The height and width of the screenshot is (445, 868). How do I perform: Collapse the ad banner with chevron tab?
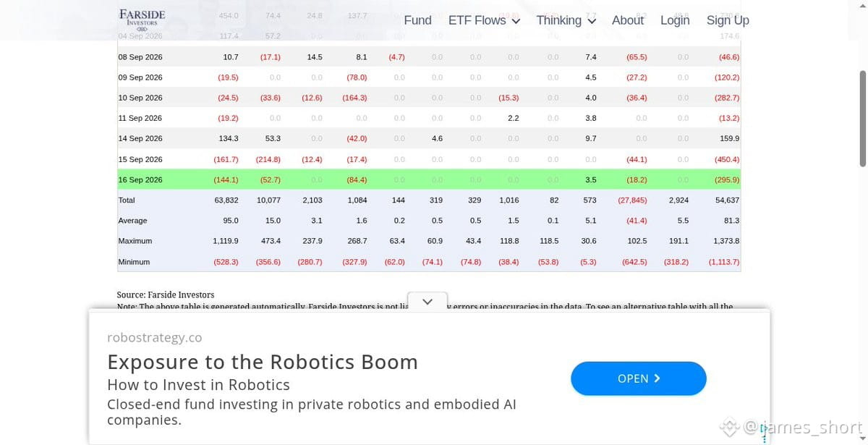tap(427, 302)
